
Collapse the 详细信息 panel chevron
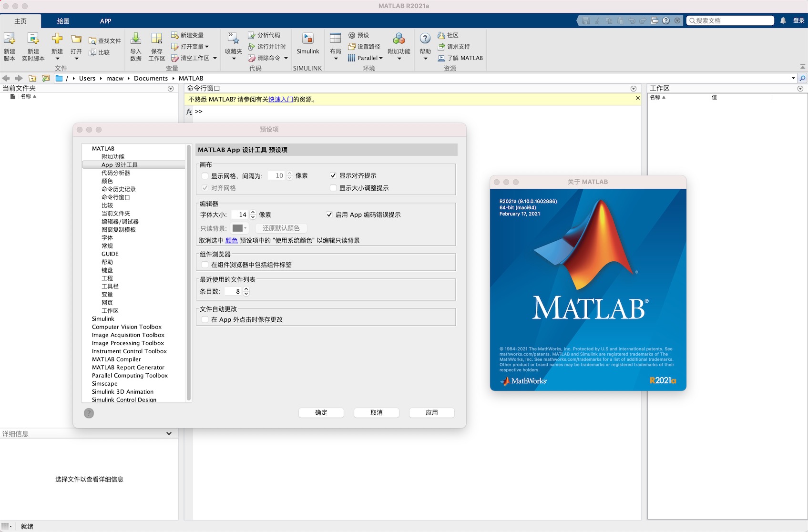tap(169, 434)
